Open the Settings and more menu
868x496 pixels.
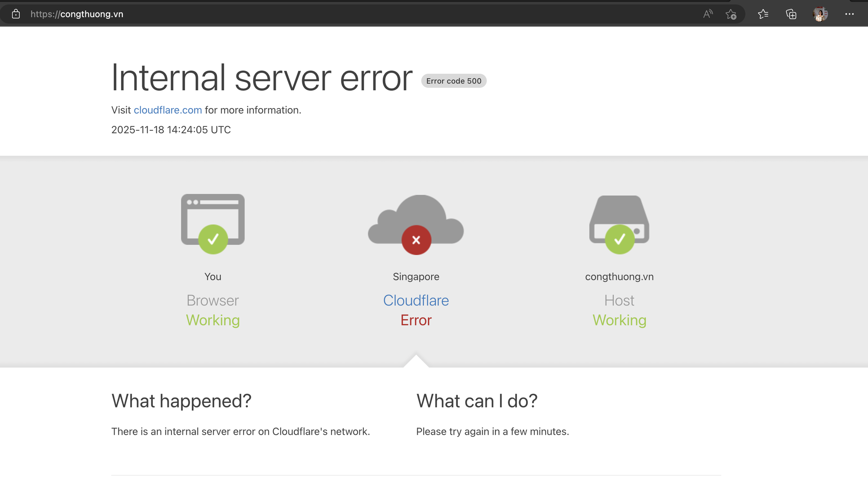click(849, 14)
